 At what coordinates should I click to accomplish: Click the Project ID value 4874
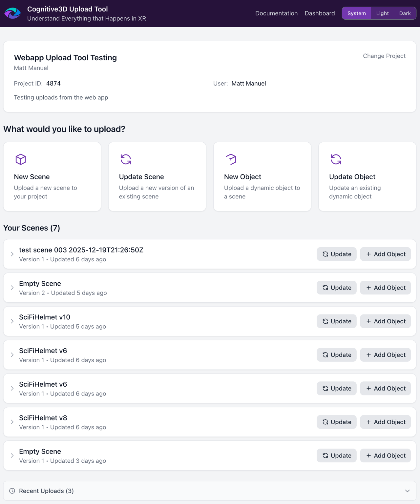[53, 83]
